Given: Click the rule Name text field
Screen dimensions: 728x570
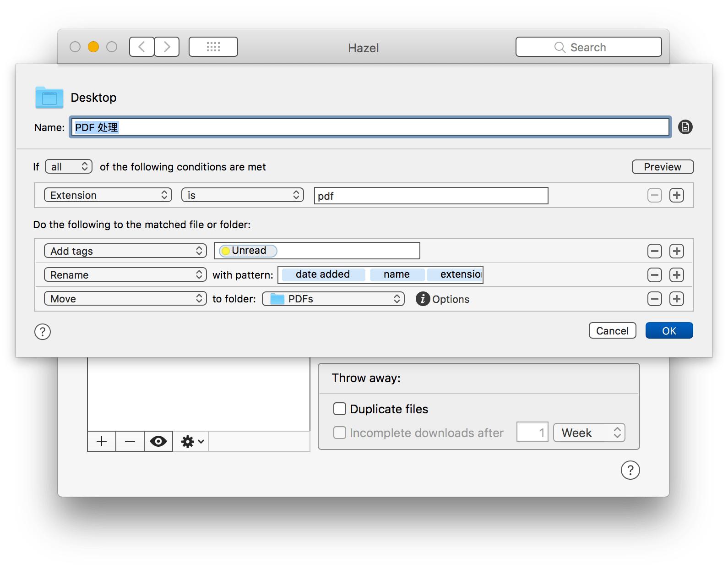Looking at the screenshot, I should 370,127.
